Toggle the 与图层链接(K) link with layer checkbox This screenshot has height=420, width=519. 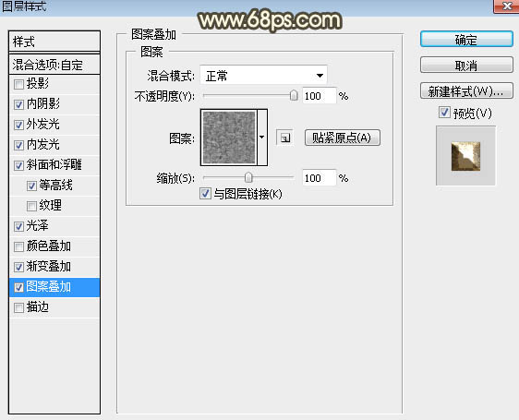[x=205, y=193]
